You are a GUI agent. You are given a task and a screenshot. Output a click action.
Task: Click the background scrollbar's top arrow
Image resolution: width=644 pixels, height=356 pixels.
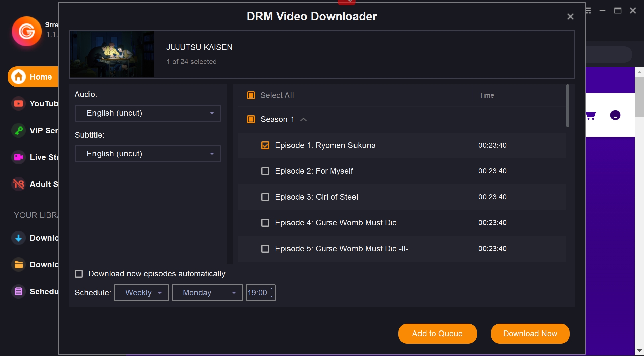[639, 72]
